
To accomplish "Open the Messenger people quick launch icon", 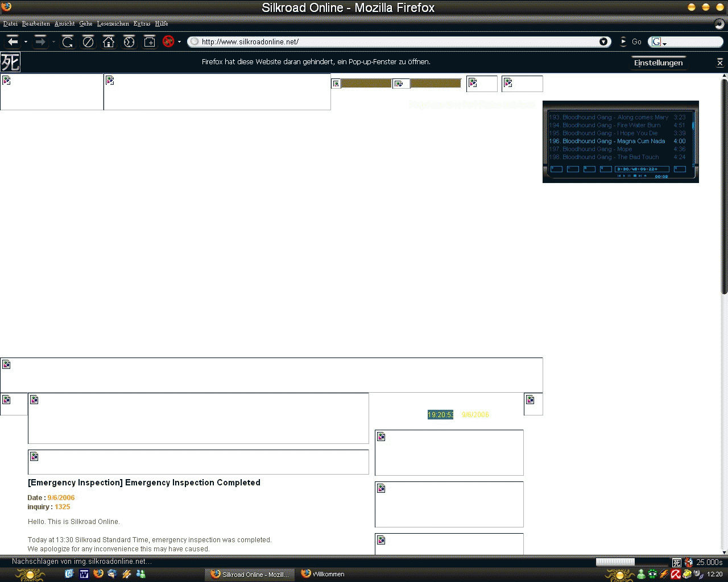I will point(140,574).
